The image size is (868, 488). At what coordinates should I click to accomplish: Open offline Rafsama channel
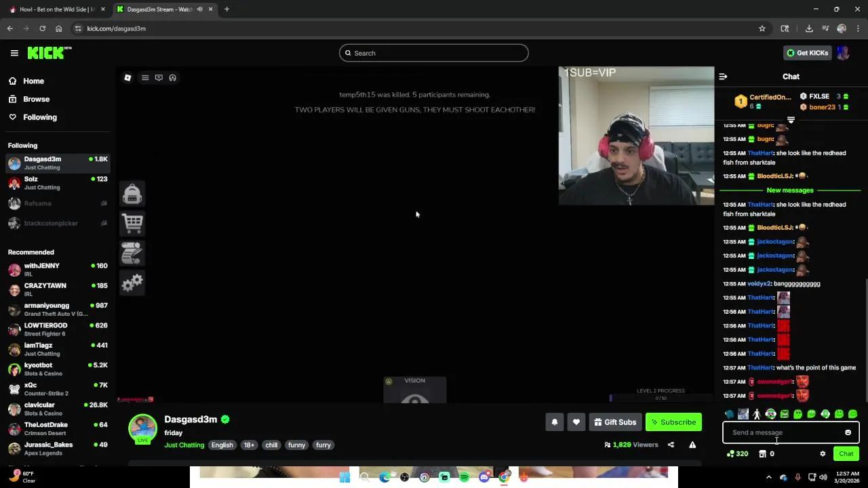(x=58, y=203)
